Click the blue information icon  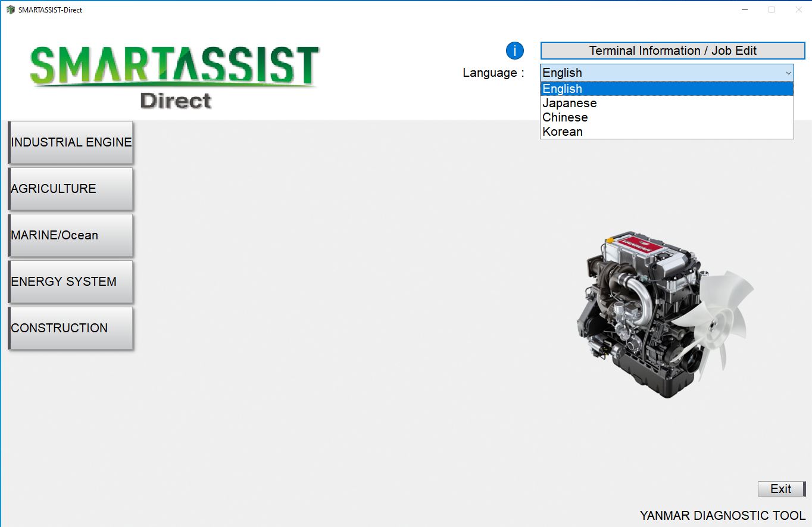click(514, 50)
